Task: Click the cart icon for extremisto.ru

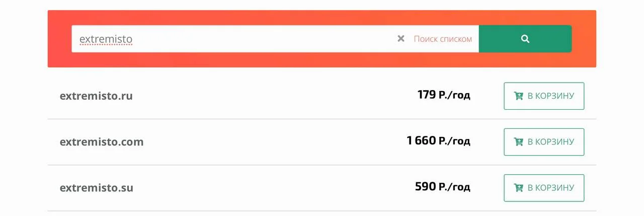Action: [x=518, y=96]
